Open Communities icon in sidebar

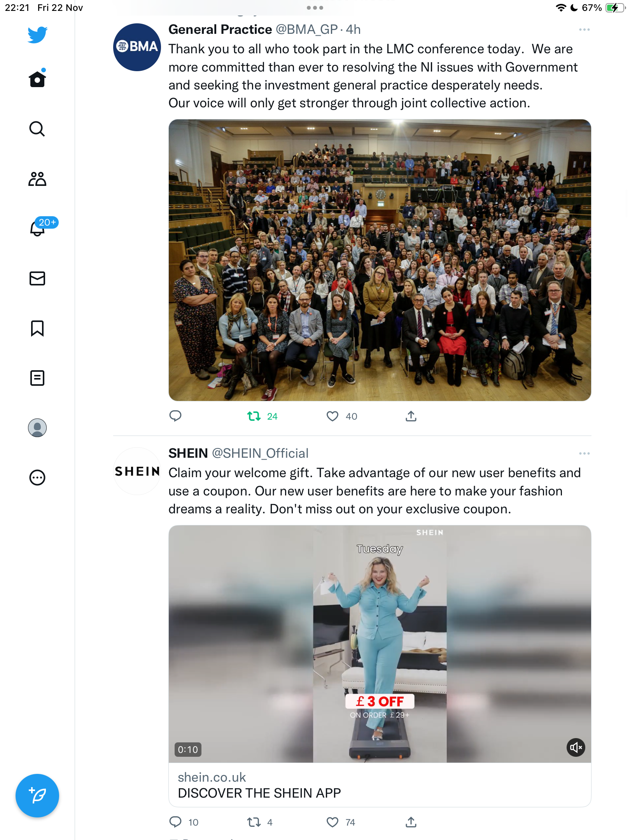point(37,179)
